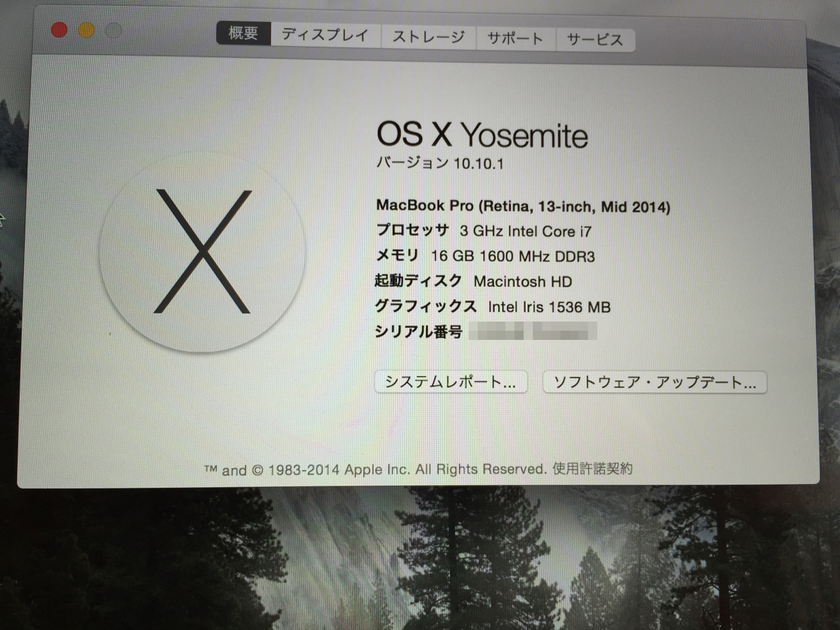Open the ディスプレイ tab
This screenshot has width=840, height=630.
(x=325, y=35)
